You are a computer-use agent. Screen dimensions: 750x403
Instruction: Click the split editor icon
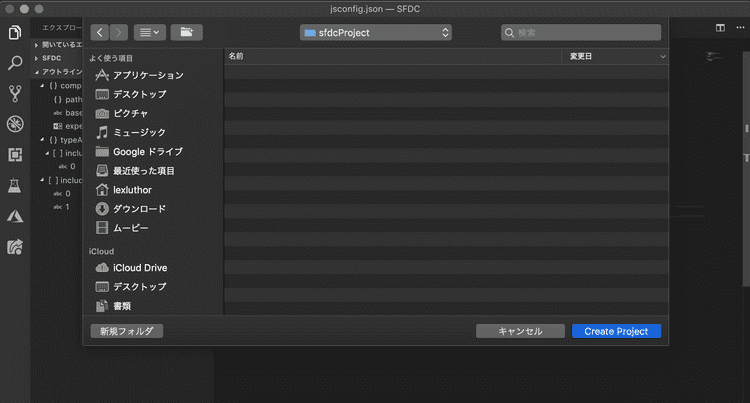coord(720,28)
